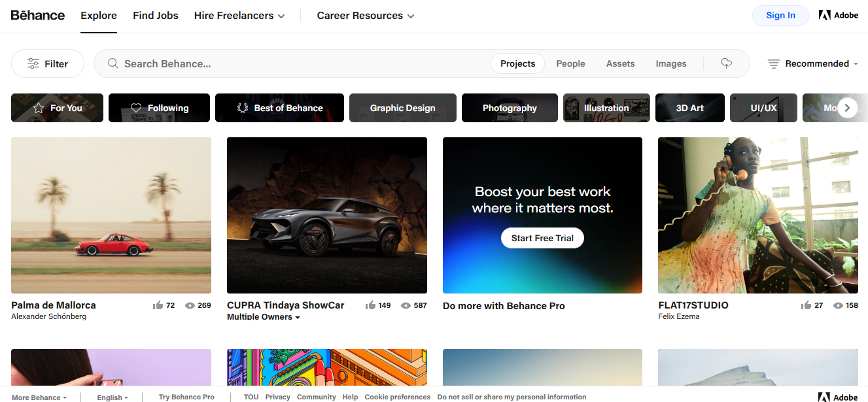This screenshot has height=402, width=868.
Task: Click views eye icon on FLAT17STUDIO
Action: click(838, 305)
